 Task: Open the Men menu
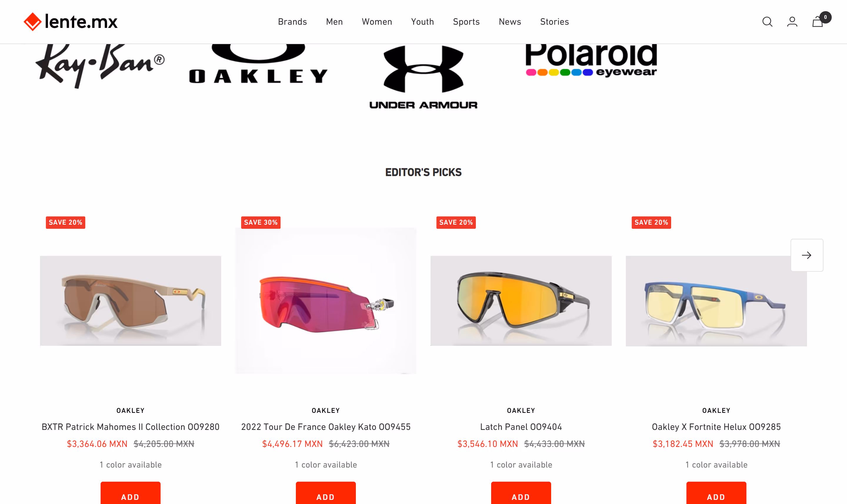click(x=334, y=22)
